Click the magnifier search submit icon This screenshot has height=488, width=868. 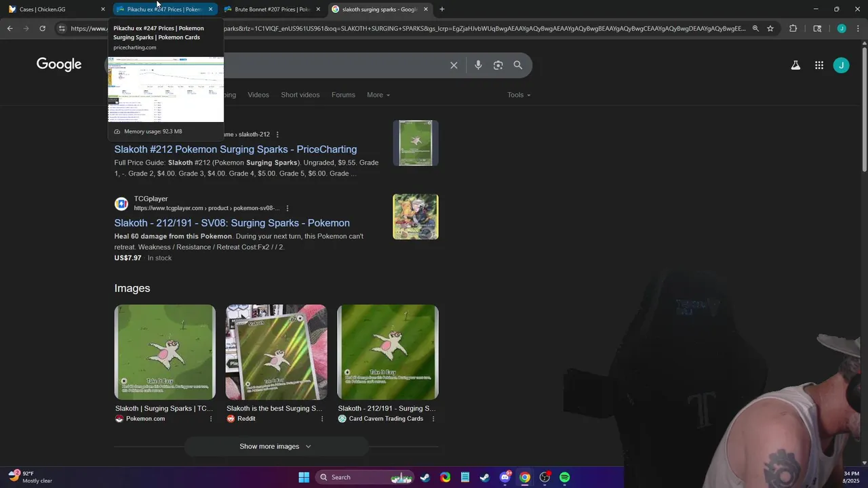pyautogui.click(x=518, y=65)
